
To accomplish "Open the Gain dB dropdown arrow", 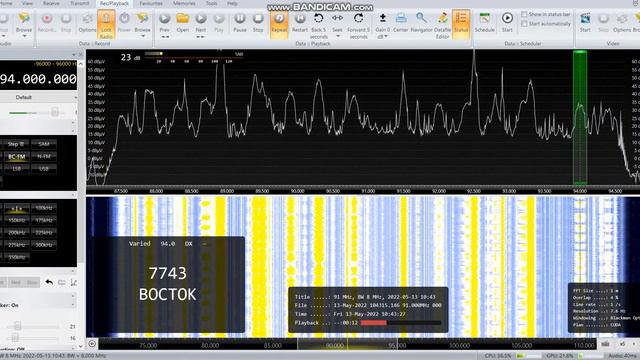I will [x=386, y=37].
